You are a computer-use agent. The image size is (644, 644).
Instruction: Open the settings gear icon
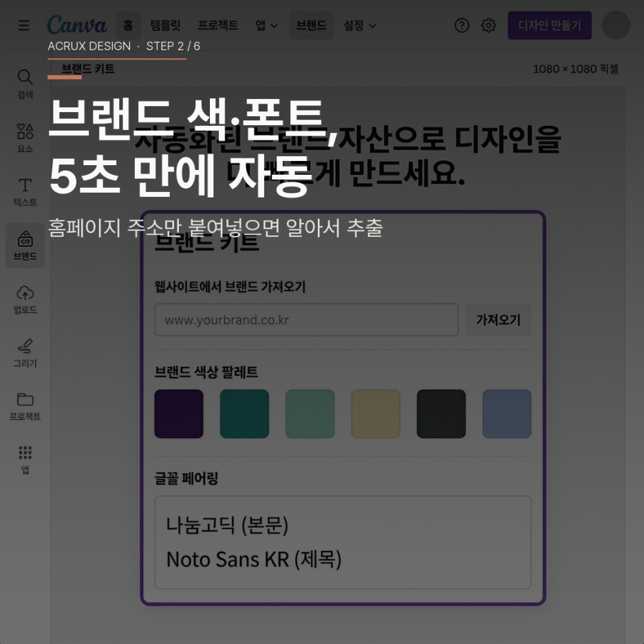pyautogui.click(x=489, y=25)
